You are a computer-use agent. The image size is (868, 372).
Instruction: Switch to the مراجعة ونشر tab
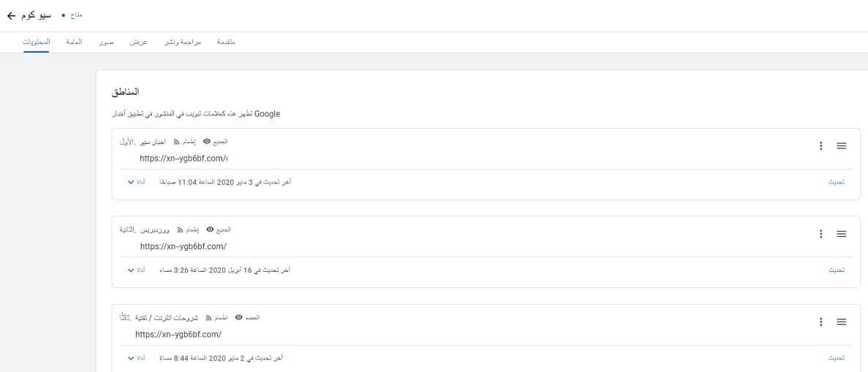(x=183, y=42)
